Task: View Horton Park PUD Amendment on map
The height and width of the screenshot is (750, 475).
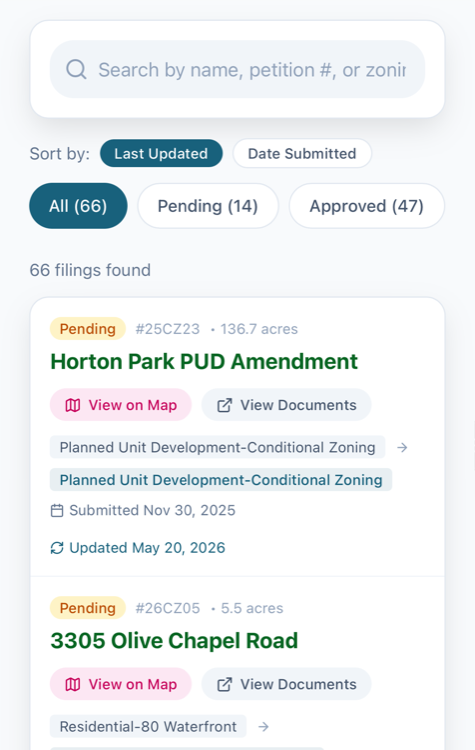Action: [x=121, y=405]
